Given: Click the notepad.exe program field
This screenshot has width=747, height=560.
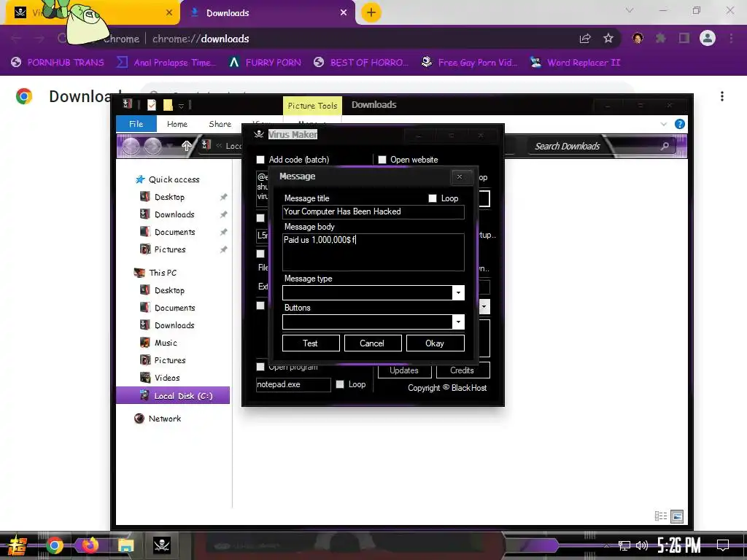Looking at the screenshot, I should tap(293, 384).
